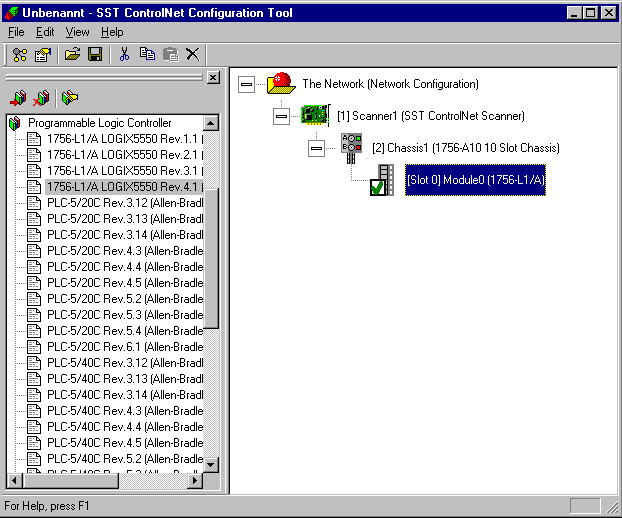
Task: Collapse the Scanner1 tree node
Action: (x=281, y=116)
